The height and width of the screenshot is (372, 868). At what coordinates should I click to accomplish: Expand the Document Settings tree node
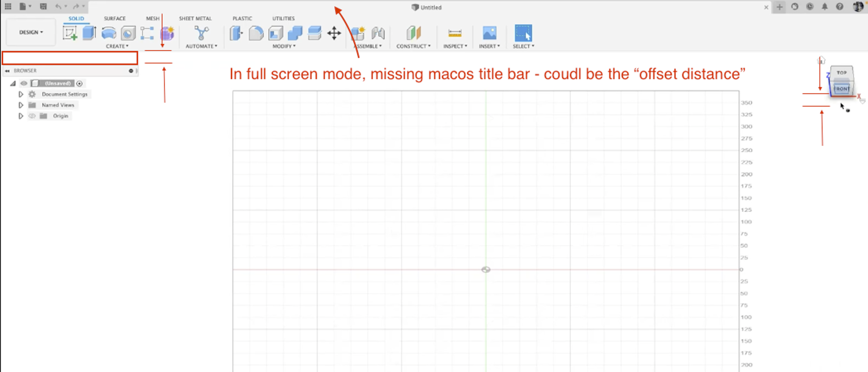(21, 94)
